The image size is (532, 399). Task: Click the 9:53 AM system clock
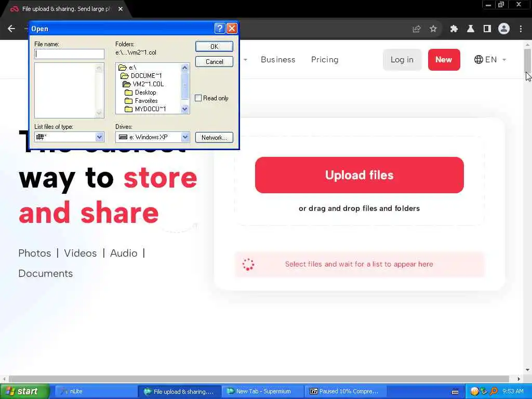coord(513,392)
